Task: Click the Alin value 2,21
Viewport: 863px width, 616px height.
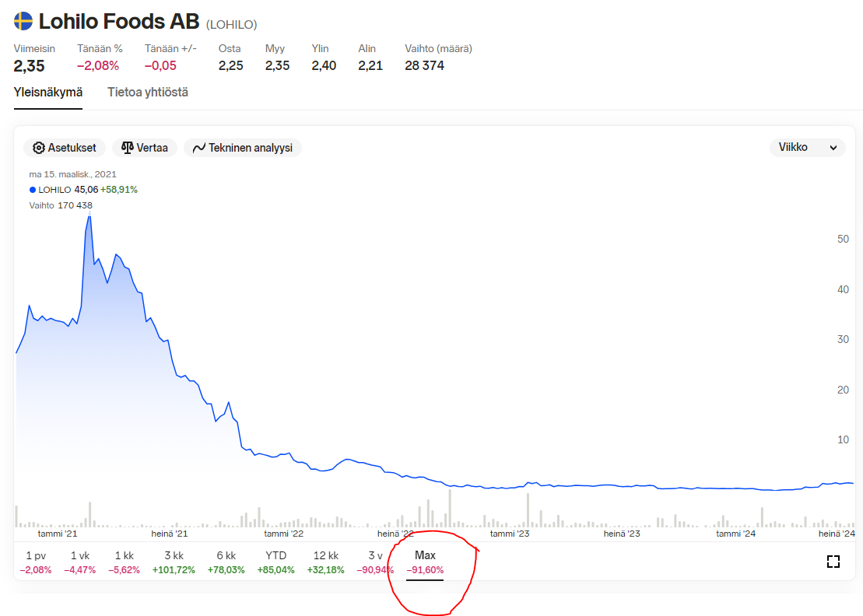Action: click(x=370, y=65)
